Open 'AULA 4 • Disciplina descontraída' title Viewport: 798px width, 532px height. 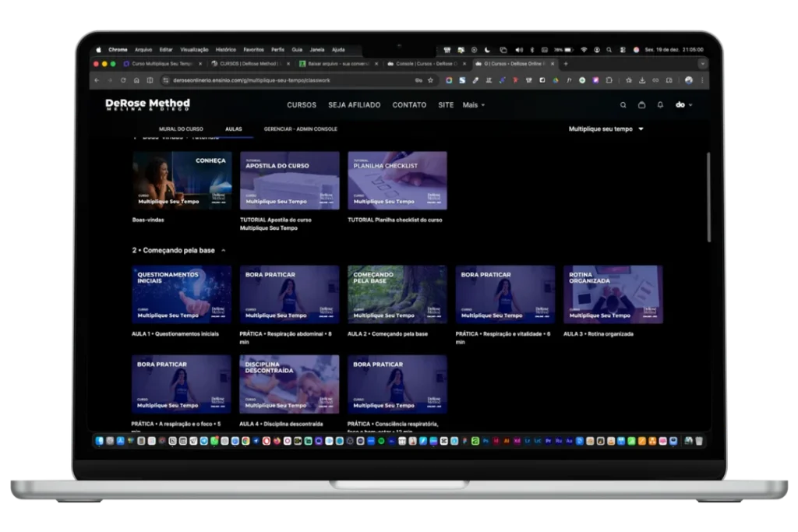[x=281, y=425]
